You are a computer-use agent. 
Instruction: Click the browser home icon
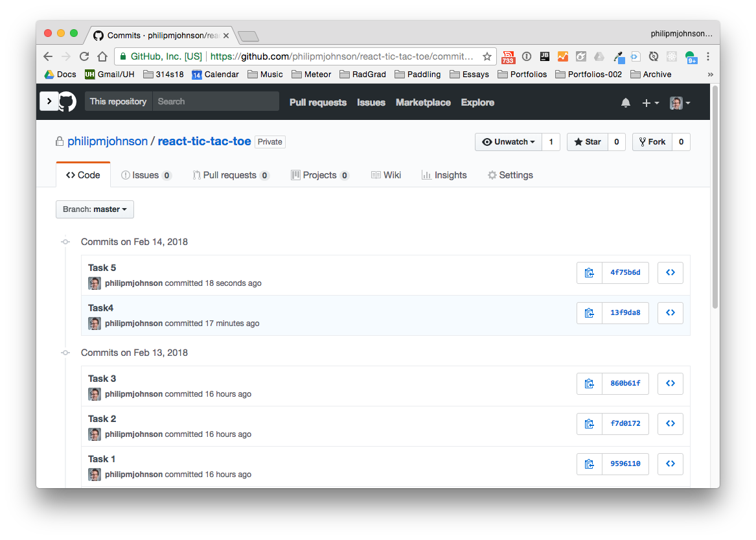coord(102,56)
